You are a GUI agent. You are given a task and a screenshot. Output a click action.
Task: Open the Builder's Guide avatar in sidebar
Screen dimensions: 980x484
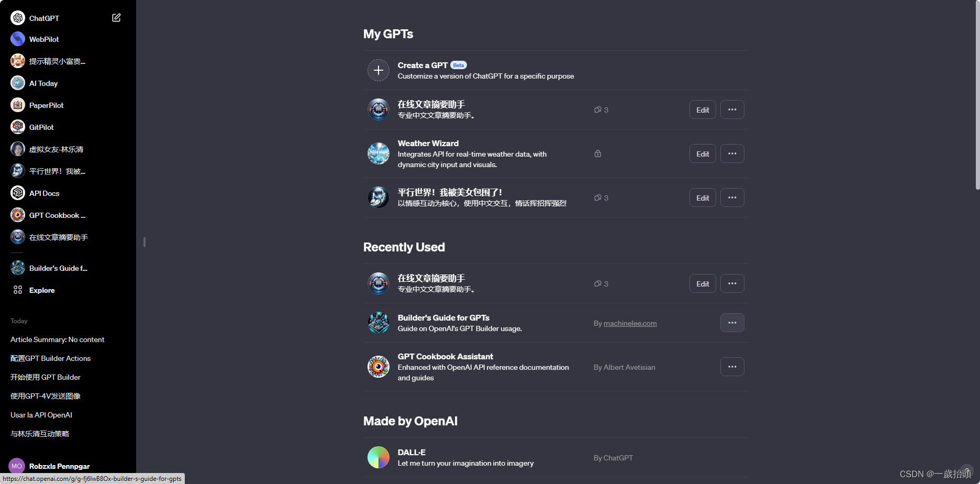18,268
